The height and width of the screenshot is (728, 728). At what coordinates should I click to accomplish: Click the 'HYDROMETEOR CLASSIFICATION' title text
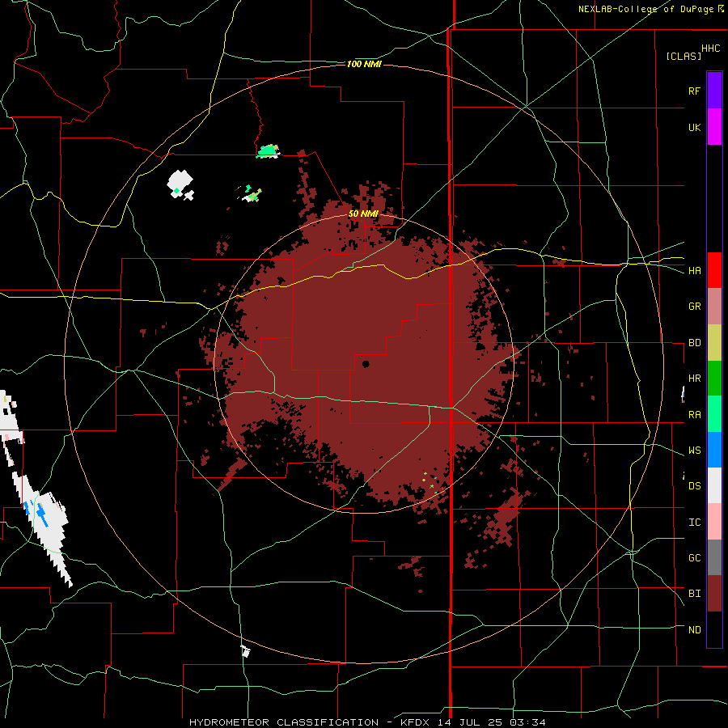[284, 722]
